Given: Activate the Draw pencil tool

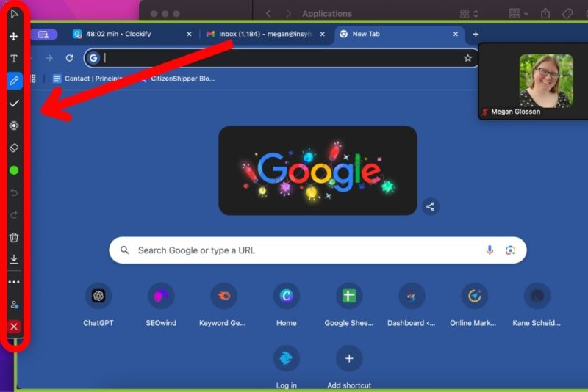Looking at the screenshot, I should [14, 81].
